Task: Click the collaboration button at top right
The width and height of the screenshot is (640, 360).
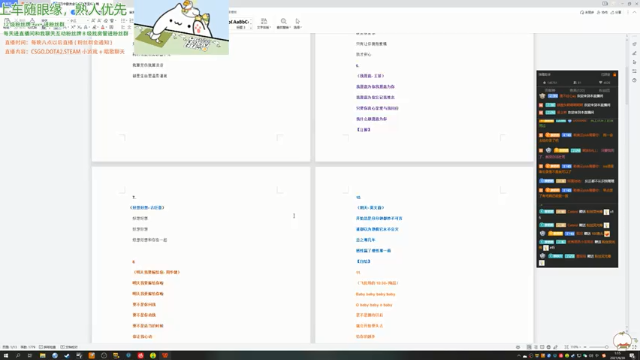Action: [602, 12]
